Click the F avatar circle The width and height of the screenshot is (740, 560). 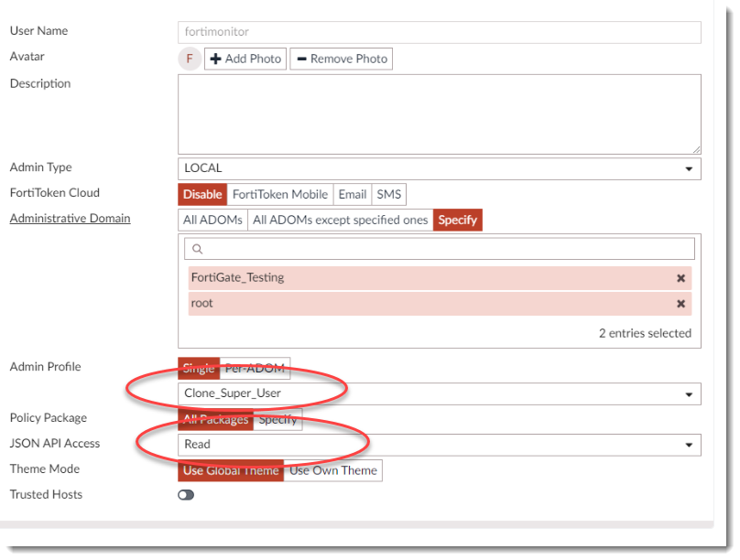coord(190,59)
